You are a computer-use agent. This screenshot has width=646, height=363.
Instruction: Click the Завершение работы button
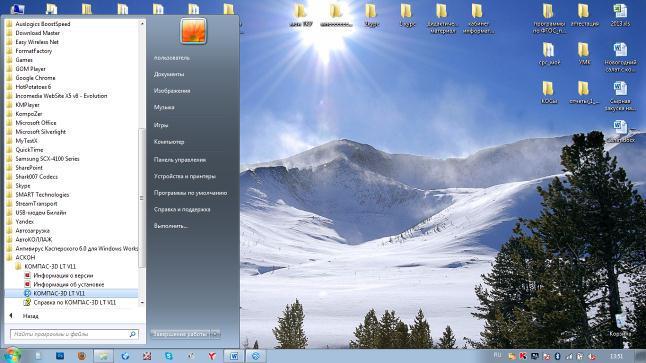tap(180, 334)
